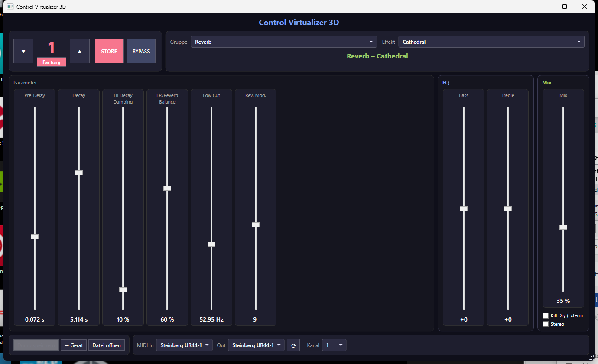Click the Treble EQ slider handle
The image size is (598, 364).
pyautogui.click(x=508, y=208)
